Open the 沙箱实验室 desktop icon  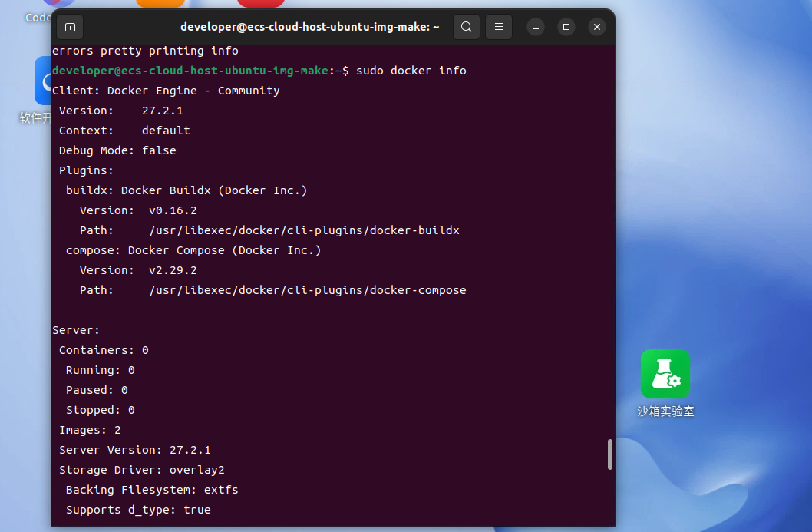[665, 383]
